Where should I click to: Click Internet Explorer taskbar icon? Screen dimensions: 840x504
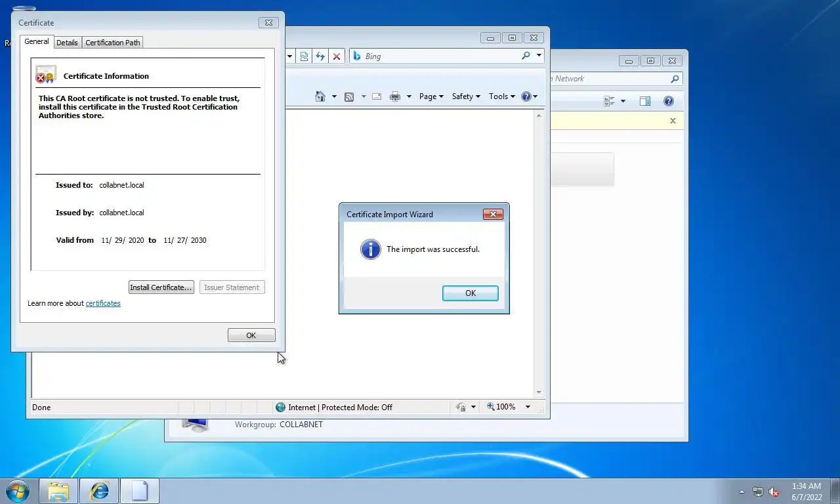99,491
